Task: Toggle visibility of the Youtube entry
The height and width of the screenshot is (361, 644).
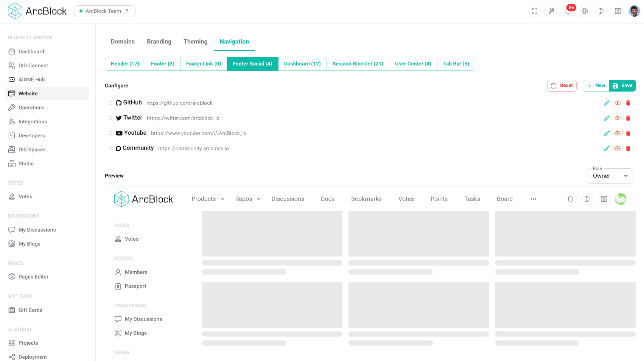Action: (x=618, y=133)
